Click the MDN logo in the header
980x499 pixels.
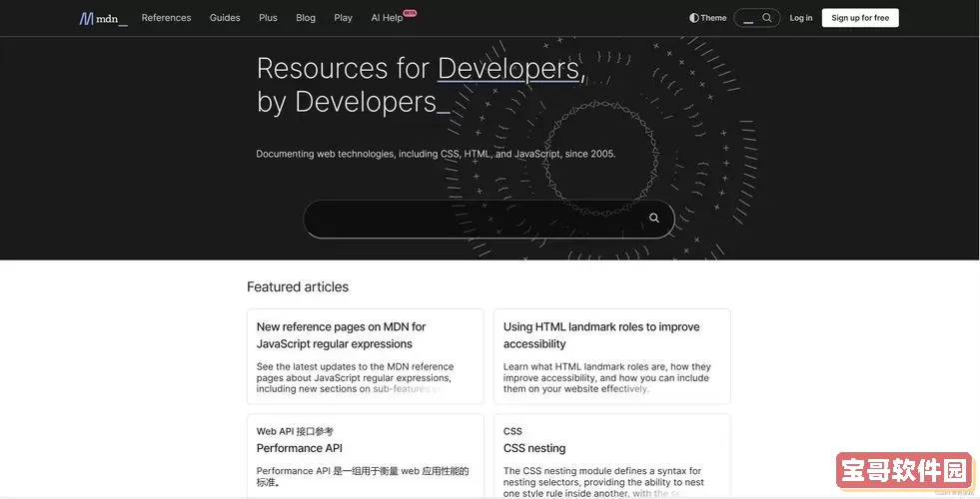pyautogui.click(x=103, y=19)
